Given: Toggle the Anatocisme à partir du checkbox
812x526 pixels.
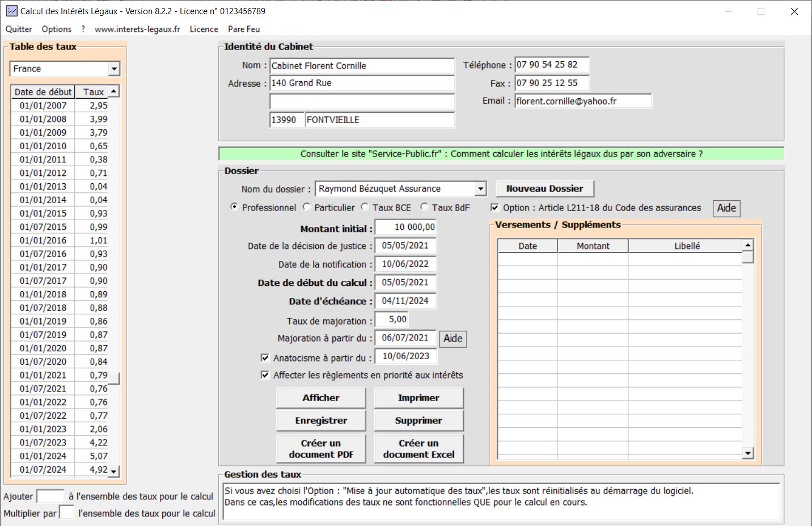Looking at the screenshot, I should click(265, 358).
